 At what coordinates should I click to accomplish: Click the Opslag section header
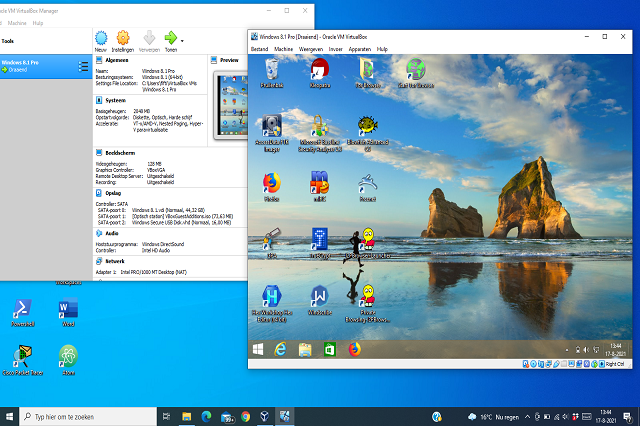click(113, 193)
